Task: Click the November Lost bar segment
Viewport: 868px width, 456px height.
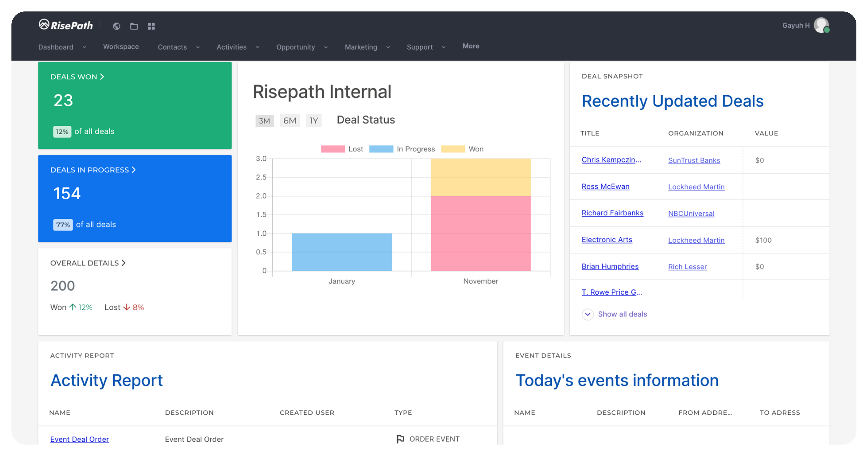Action: (480, 233)
